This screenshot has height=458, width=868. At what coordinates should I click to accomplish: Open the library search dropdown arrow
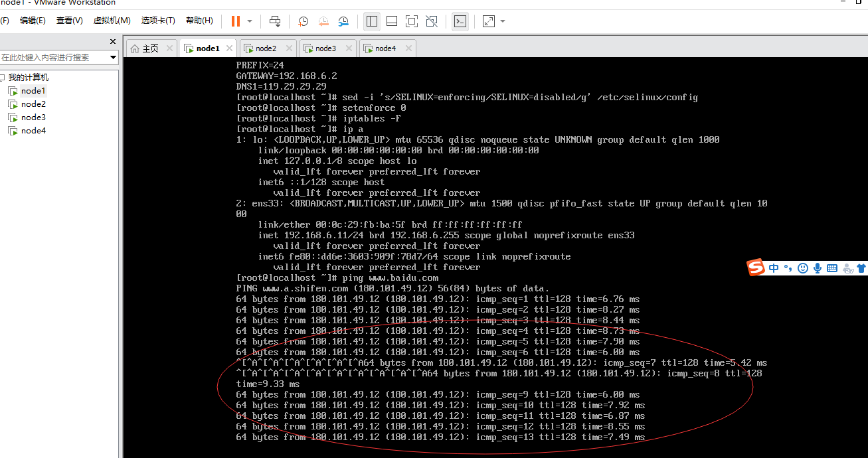coord(113,58)
